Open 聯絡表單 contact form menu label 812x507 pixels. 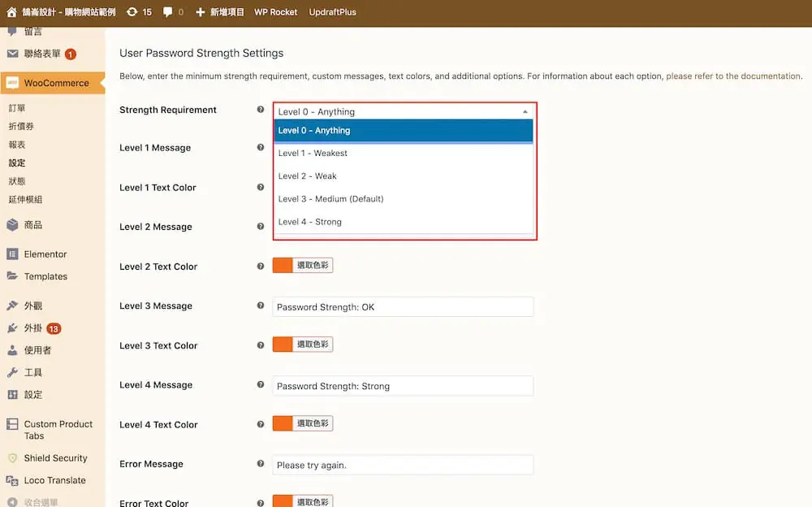click(x=42, y=54)
